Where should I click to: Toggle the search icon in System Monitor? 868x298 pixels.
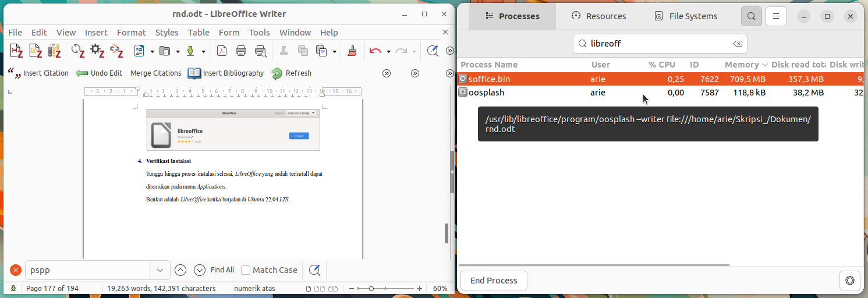[x=752, y=16]
